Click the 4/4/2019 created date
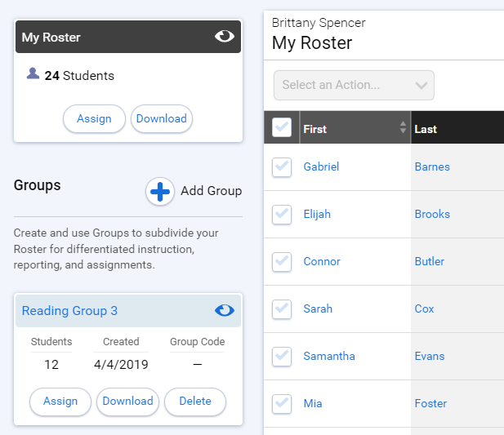Viewport: 504px width, 435px height. 121,365
